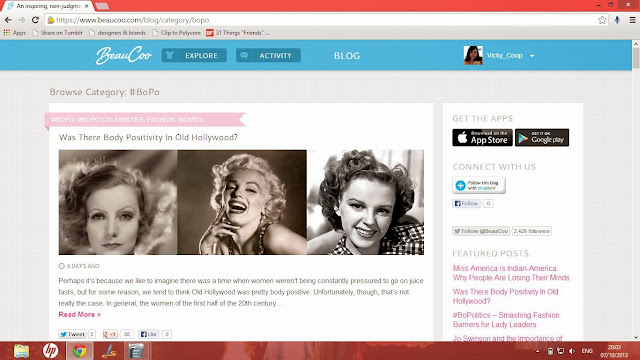
Task: Open the 31 Things "Friends" bookmark
Action: [238, 33]
